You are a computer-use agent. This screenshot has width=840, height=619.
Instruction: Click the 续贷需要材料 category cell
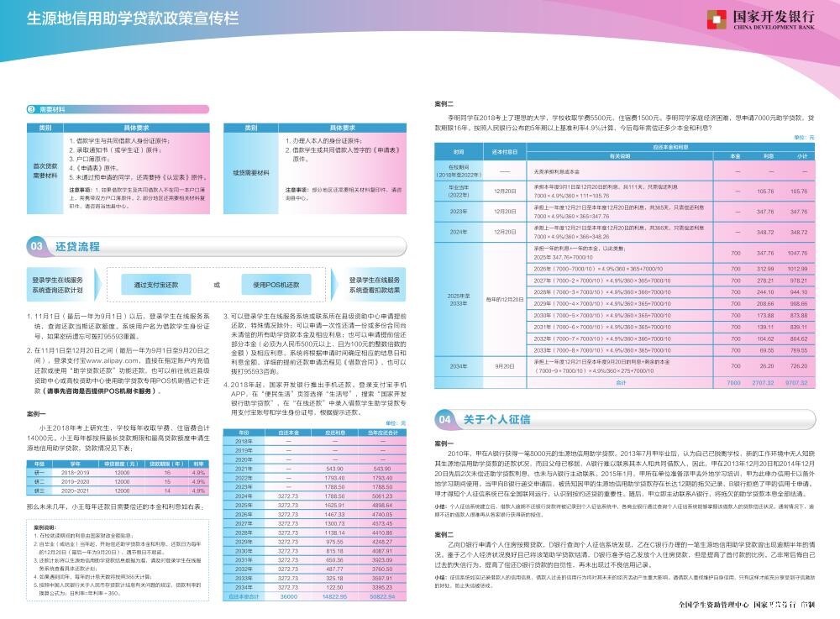tap(251, 171)
